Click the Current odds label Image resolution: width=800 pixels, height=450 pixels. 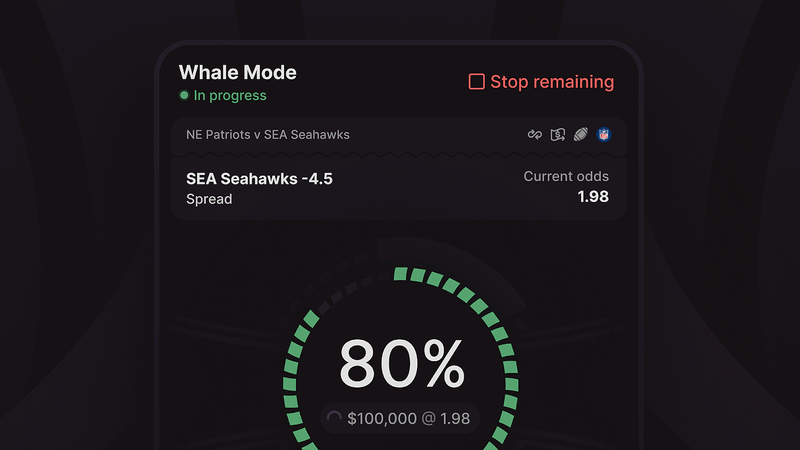point(566,177)
